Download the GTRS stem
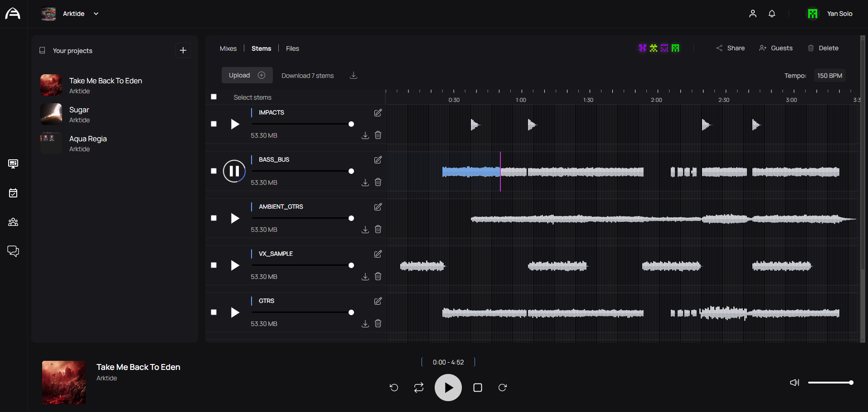Screen dimensions: 868x412 [365, 324]
